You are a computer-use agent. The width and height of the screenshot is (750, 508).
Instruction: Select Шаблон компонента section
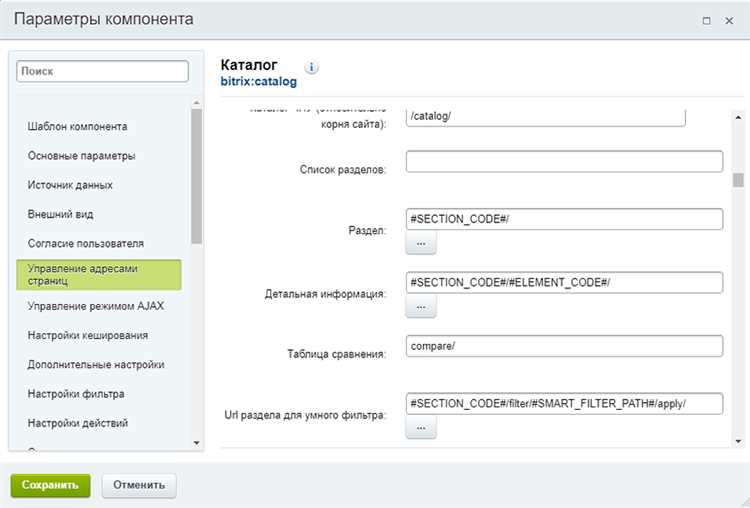tap(77, 127)
